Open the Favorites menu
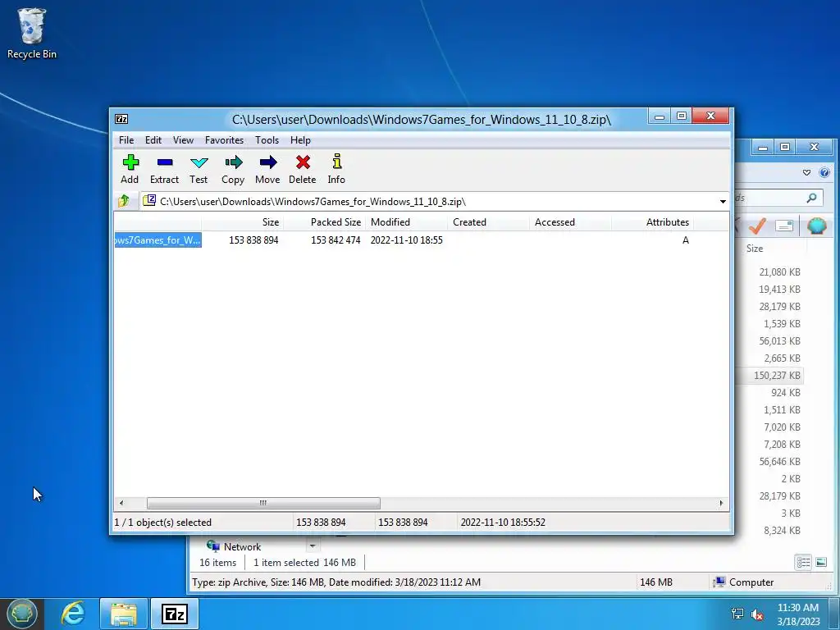840x630 pixels. coord(224,139)
